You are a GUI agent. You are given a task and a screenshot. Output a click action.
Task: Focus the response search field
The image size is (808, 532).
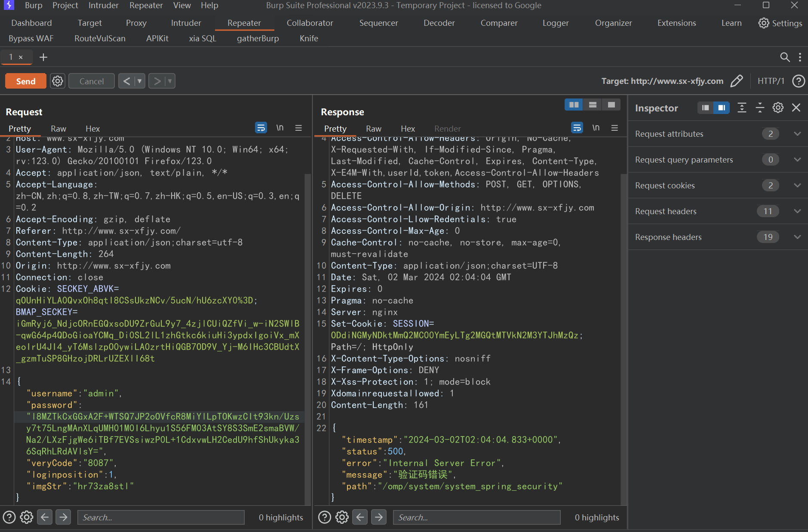click(476, 517)
